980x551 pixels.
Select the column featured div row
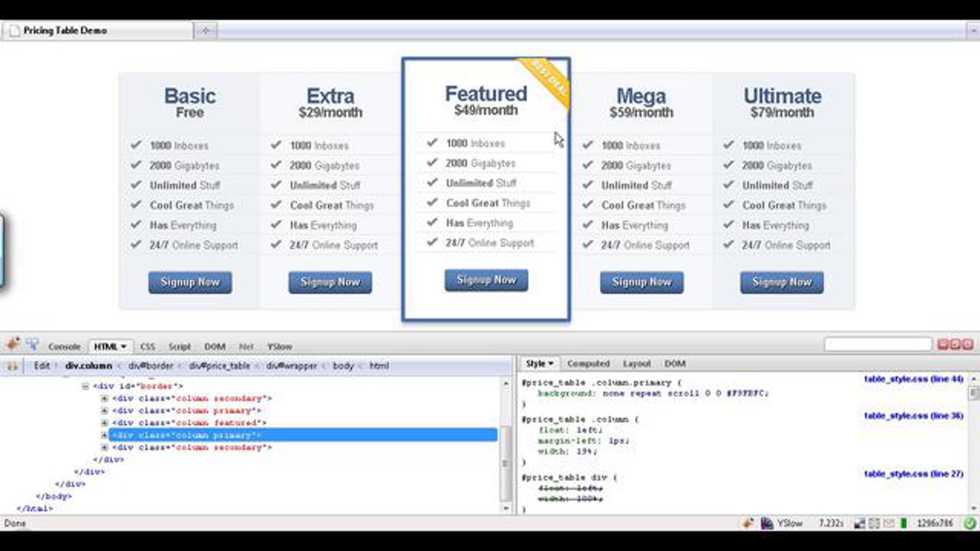click(x=189, y=423)
